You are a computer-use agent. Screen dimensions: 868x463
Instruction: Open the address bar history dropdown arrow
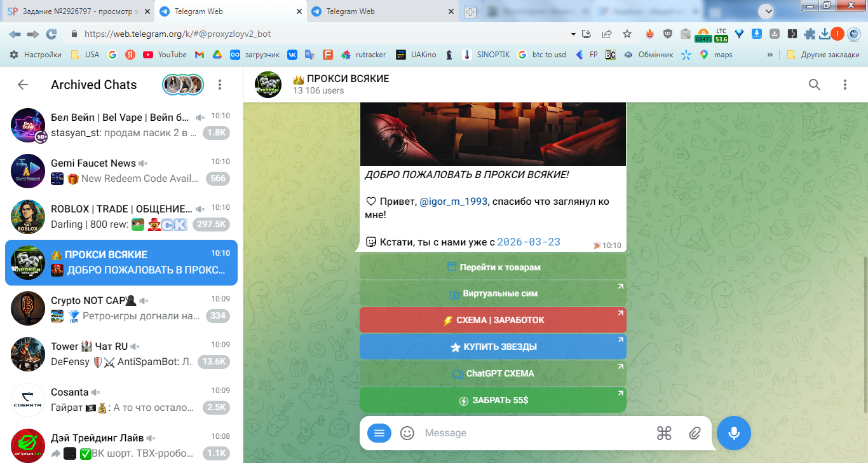tap(573, 34)
